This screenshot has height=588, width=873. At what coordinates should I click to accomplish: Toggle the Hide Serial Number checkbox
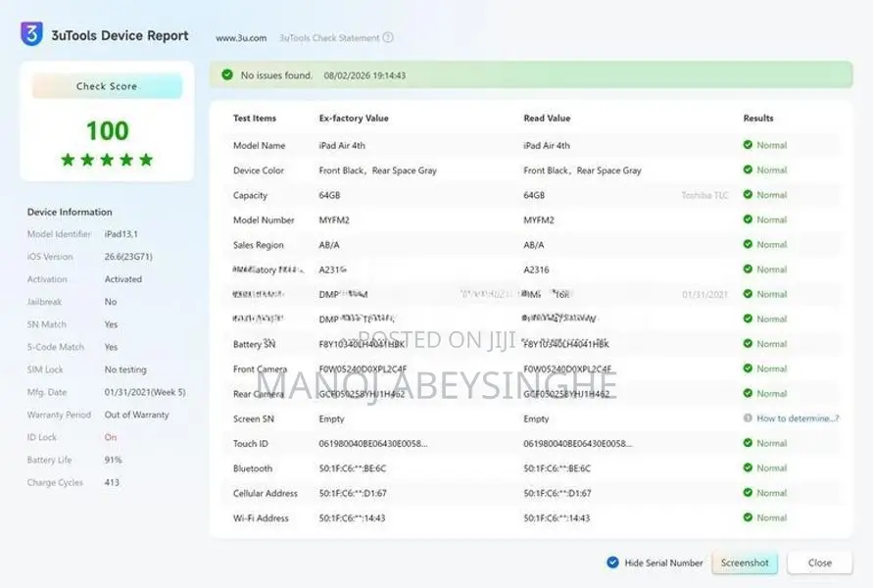click(612, 563)
